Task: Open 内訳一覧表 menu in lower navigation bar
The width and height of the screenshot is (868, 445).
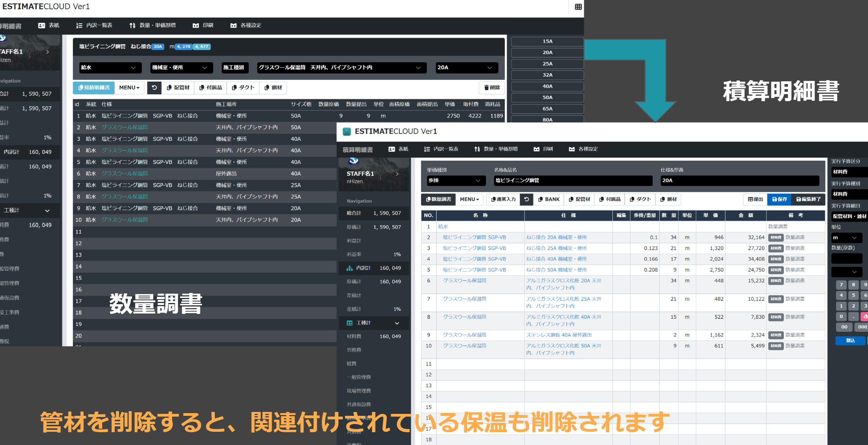Action: tap(441, 149)
